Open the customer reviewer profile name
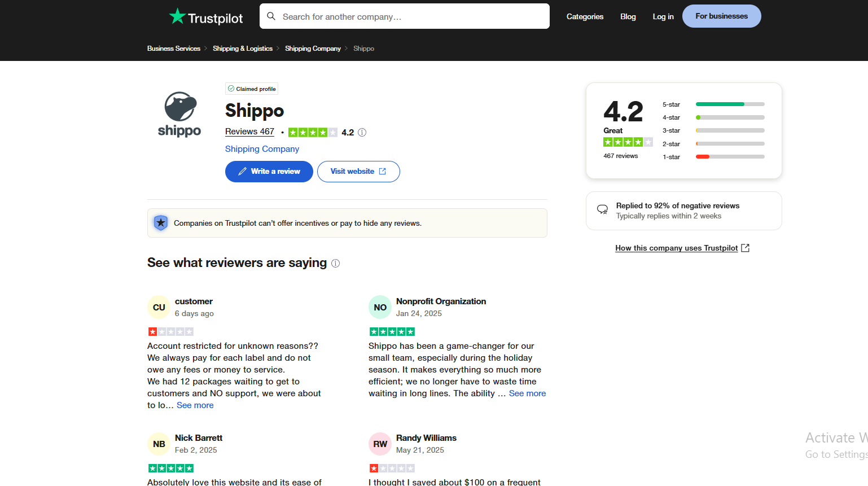 click(194, 301)
